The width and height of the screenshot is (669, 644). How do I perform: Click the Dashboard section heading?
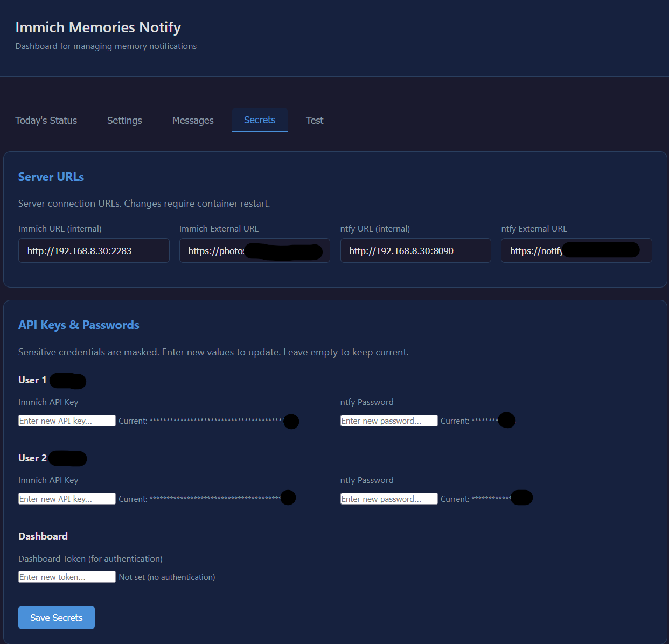click(x=43, y=536)
